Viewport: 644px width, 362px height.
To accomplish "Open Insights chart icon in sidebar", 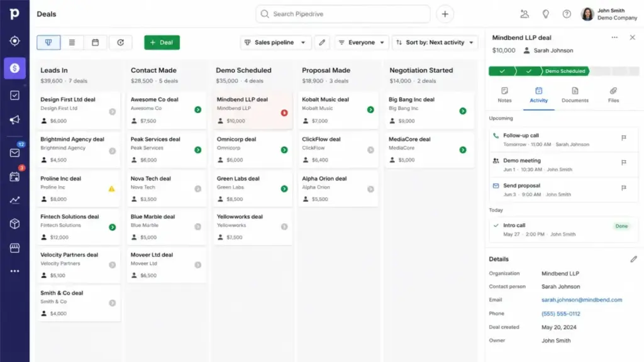I will pos(14,200).
